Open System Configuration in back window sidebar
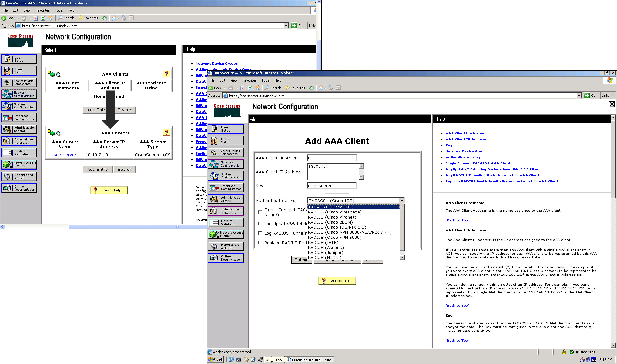This screenshot has width=617, height=364. tap(19, 106)
